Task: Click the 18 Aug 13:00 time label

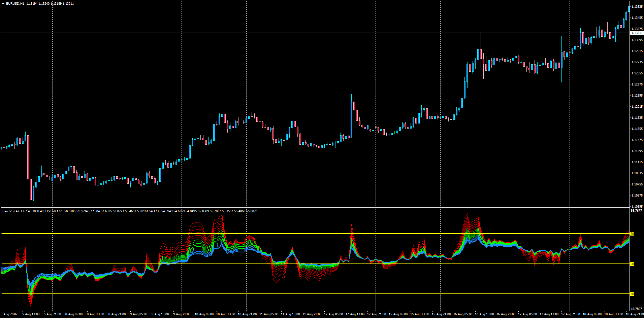Action: pyautogui.click(x=614, y=314)
